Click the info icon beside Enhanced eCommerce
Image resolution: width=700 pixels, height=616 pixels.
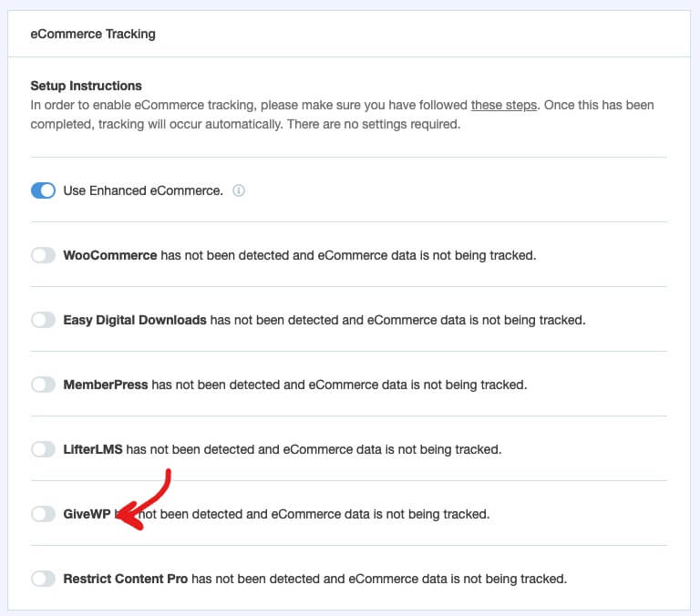click(239, 190)
